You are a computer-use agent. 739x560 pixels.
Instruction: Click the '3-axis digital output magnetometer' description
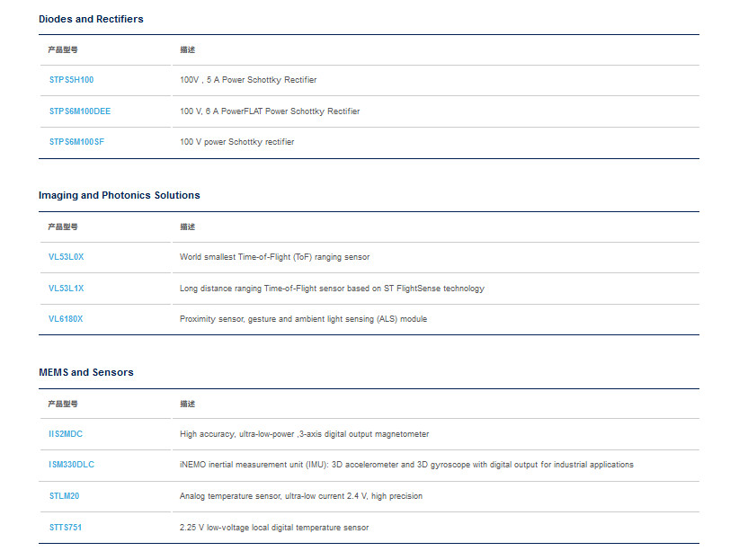(x=304, y=433)
